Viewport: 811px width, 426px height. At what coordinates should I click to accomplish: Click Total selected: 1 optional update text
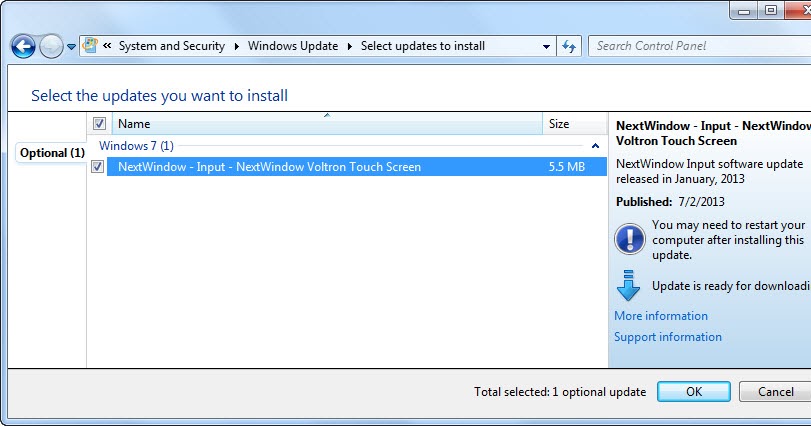click(x=560, y=392)
